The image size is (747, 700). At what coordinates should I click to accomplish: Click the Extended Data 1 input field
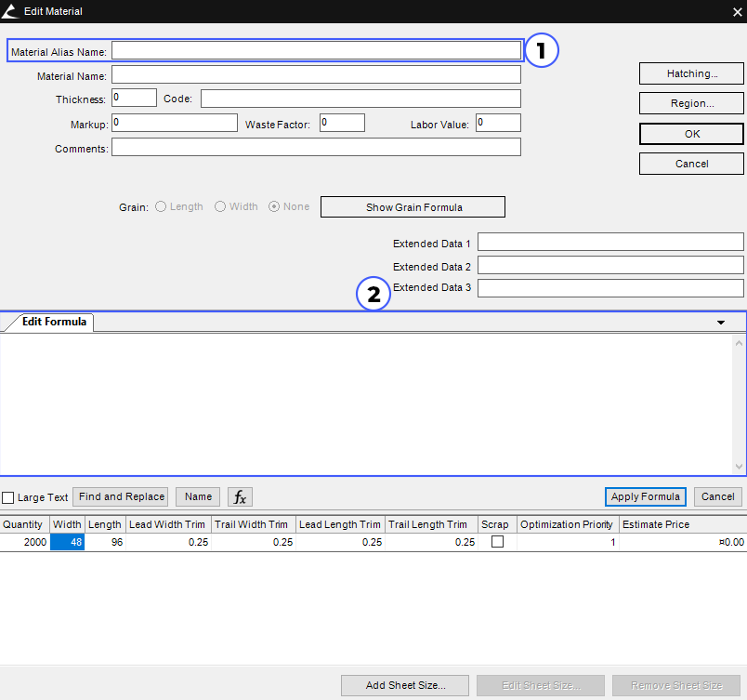coord(609,242)
